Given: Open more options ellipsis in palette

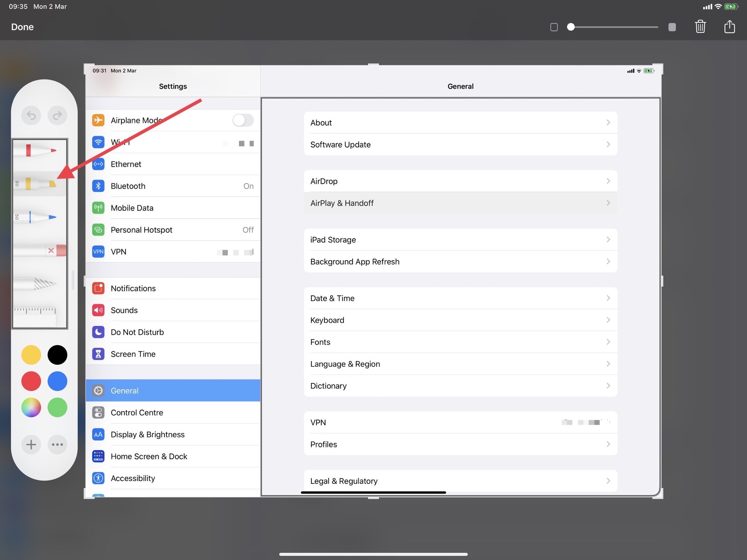Looking at the screenshot, I should pos(57,445).
